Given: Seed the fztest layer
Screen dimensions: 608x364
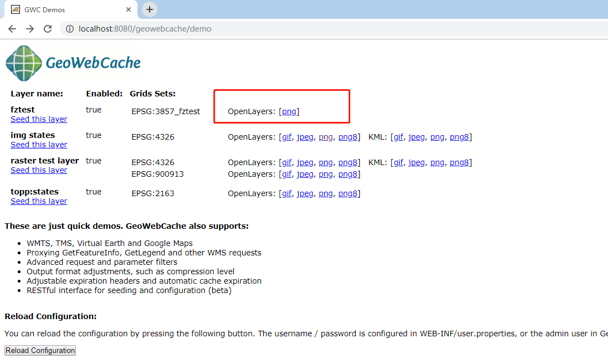Looking at the screenshot, I should pos(39,119).
